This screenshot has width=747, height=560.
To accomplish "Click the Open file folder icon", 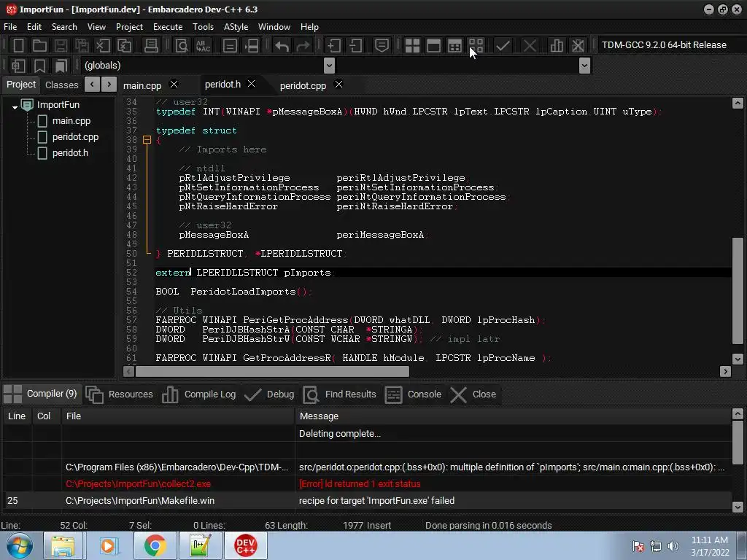I will [39, 45].
